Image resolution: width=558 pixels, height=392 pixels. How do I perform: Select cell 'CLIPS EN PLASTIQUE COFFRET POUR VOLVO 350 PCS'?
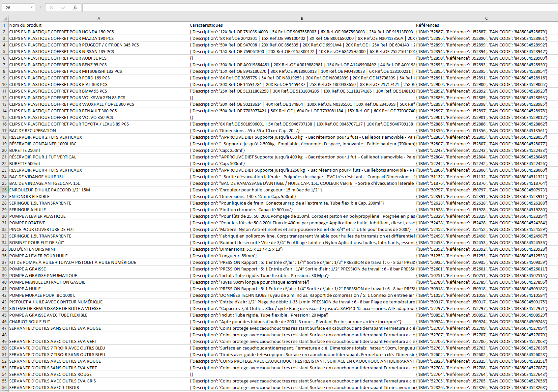point(99,117)
